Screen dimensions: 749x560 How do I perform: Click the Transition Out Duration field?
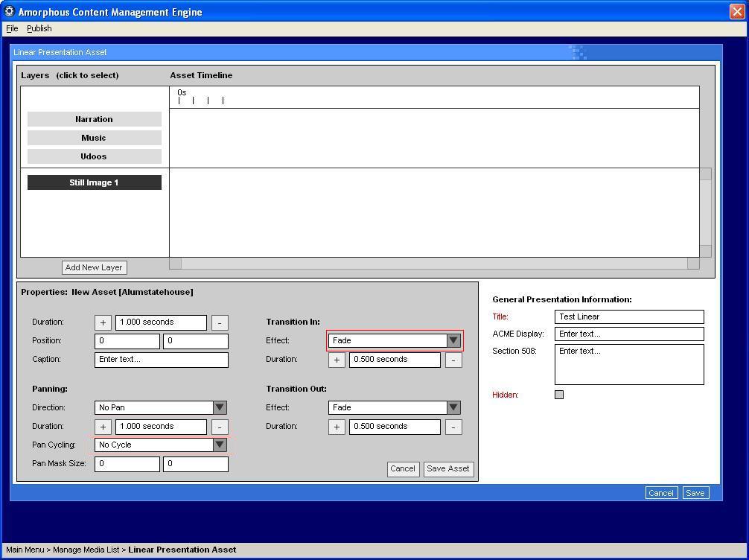tap(395, 427)
